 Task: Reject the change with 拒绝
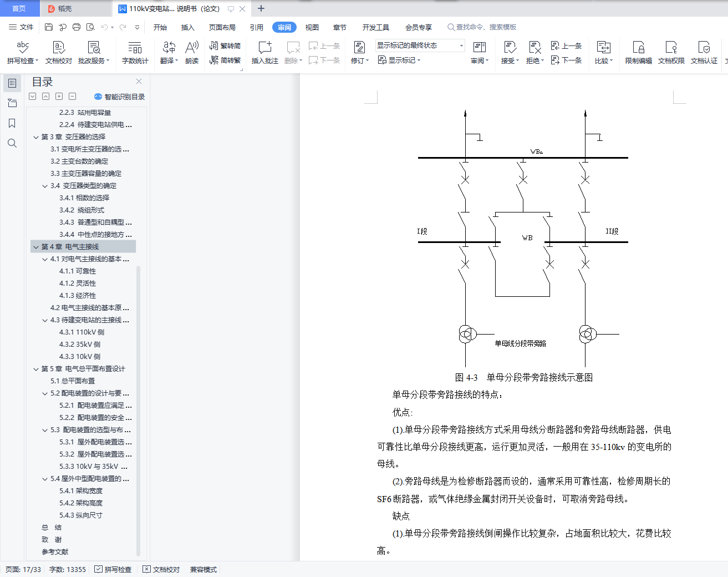pyautogui.click(x=535, y=53)
